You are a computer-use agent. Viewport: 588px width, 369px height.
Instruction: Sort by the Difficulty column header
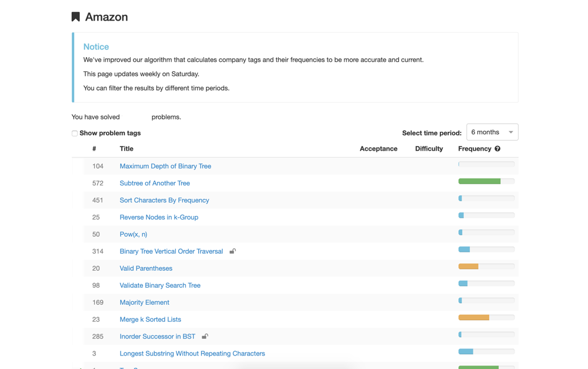(x=429, y=149)
